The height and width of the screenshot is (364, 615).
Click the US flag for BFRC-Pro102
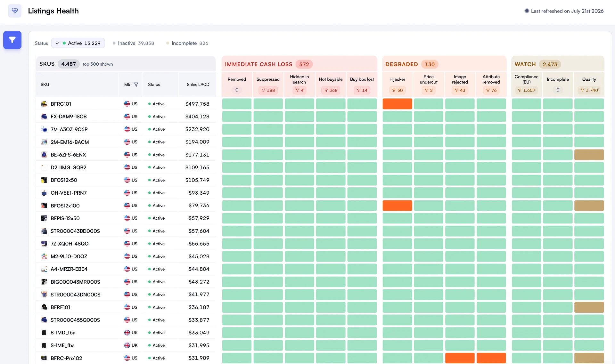(127, 358)
